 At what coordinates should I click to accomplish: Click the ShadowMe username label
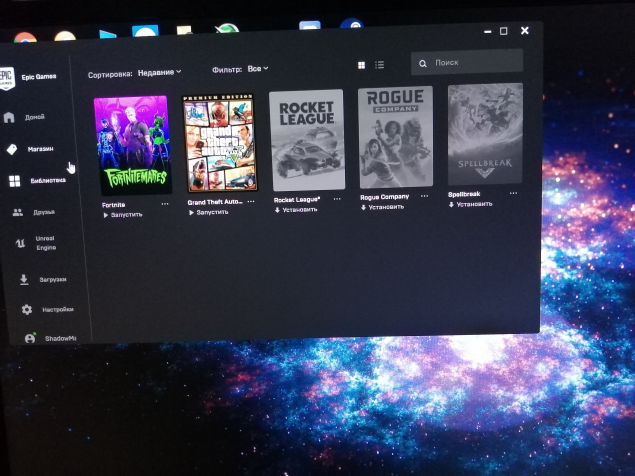pyautogui.click(x=61, y=339)
